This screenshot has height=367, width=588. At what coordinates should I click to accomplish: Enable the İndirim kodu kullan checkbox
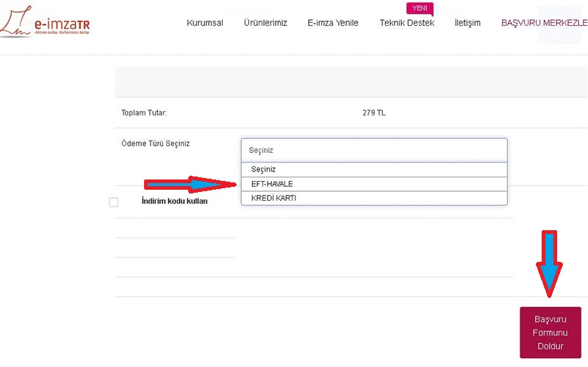click(114, 202)
